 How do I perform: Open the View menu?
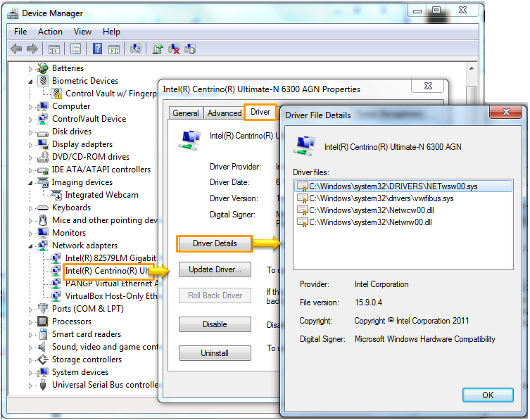tap(82, 32)
